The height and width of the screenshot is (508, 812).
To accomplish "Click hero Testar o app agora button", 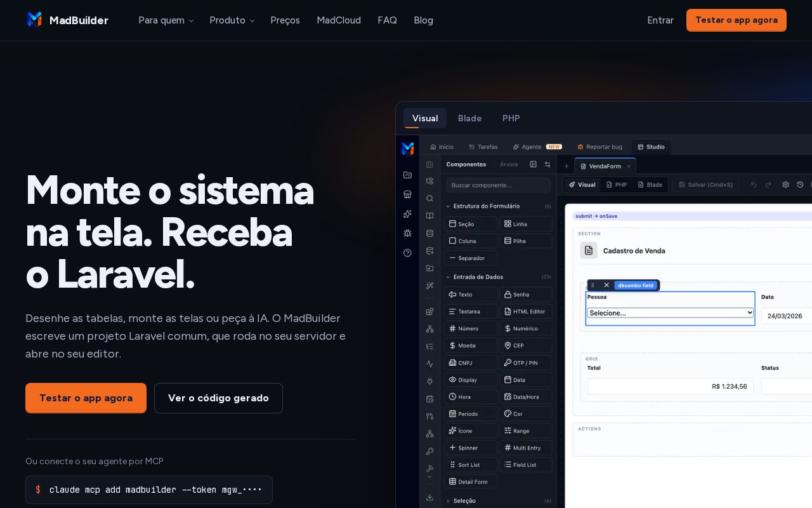I will [x=86, y=398].
